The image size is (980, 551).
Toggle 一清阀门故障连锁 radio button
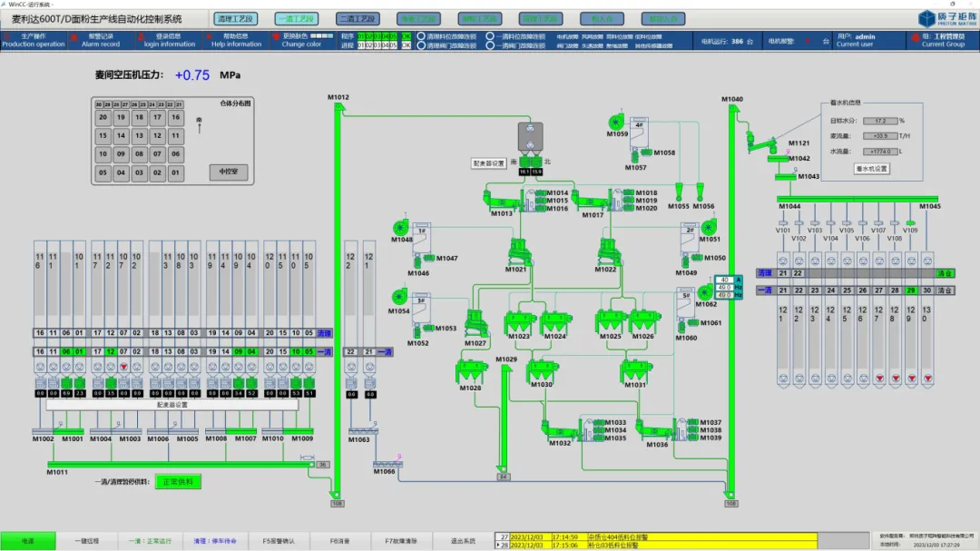[x=490, y=45]
